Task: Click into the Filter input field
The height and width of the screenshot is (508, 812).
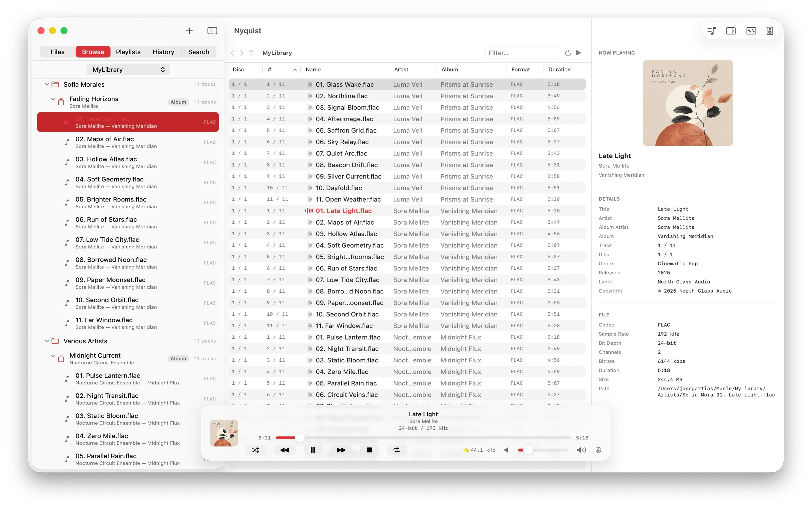Action: (523, 53)
